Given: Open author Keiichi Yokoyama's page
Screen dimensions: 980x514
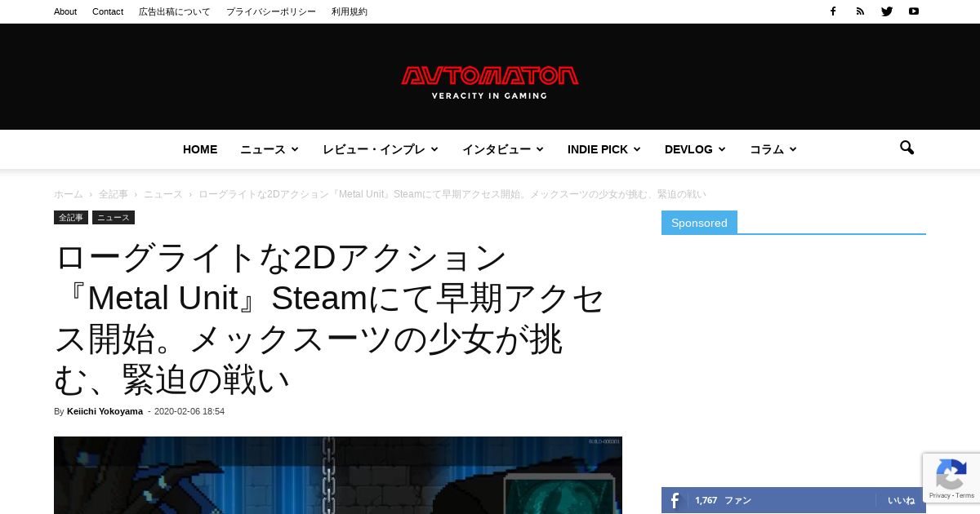Looking at the screenshot, I should (x=105, y=411).
